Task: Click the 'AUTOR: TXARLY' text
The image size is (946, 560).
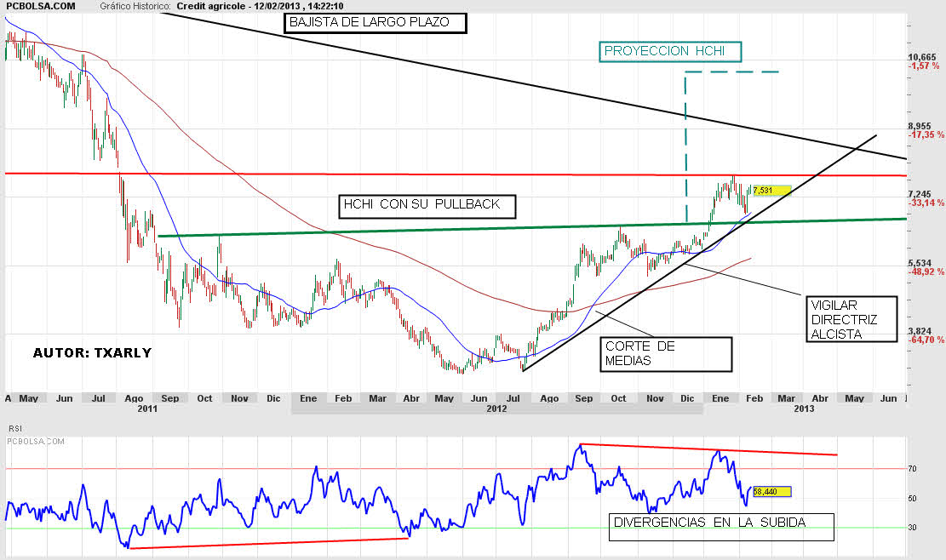Action: tap(92, 352)
